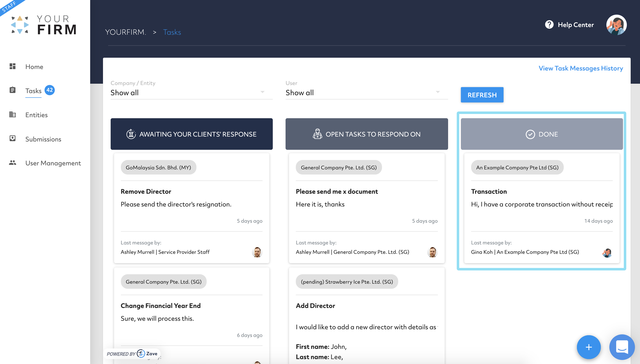This screenshot has width=640, height=364.
Task: Click Ashley Murrell avatar on Remove Director card
Action: pyautogui.click(x=257, y=252)
